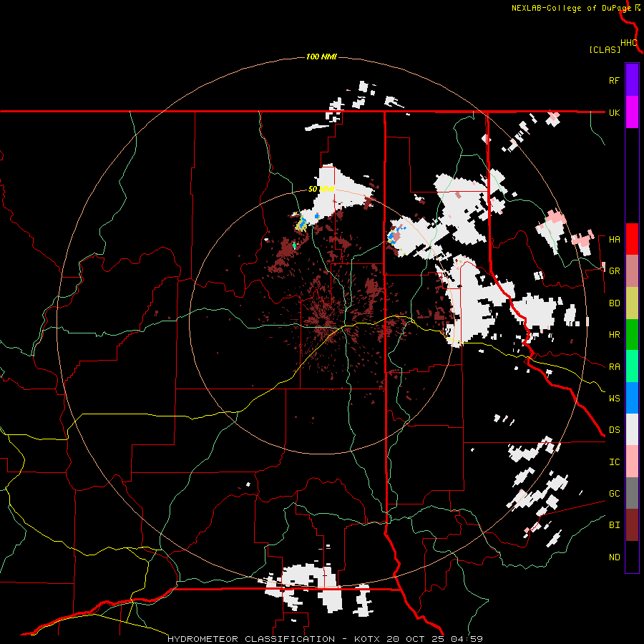Pick the dark green HR legend swatch
644x644 pixels.
pos(632,335)
